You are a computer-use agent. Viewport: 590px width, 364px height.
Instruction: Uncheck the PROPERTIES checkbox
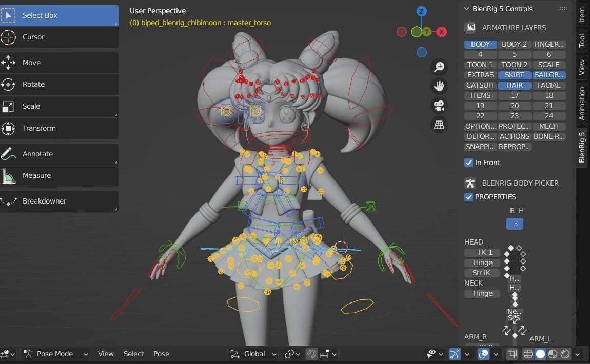tap(468, 197)
